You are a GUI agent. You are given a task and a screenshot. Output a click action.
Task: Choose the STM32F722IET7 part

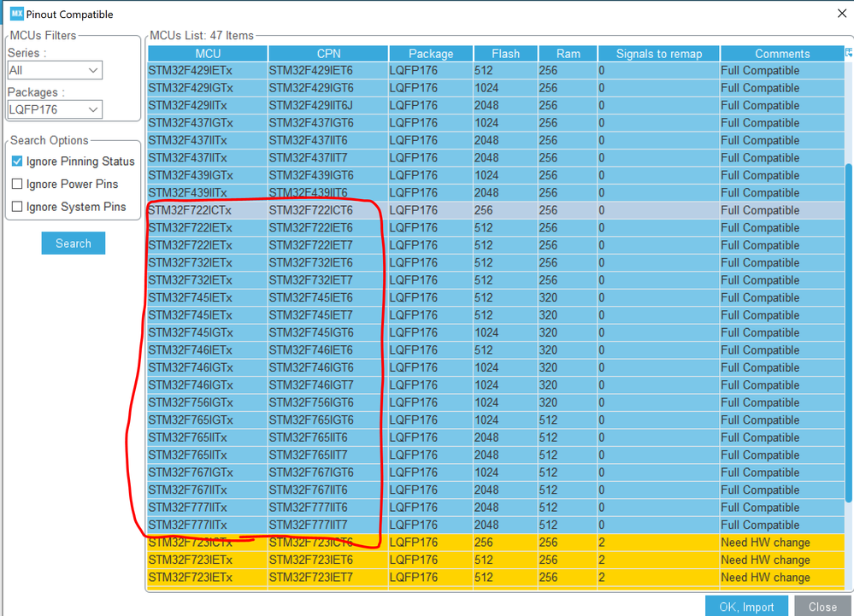tap(328, 245)
